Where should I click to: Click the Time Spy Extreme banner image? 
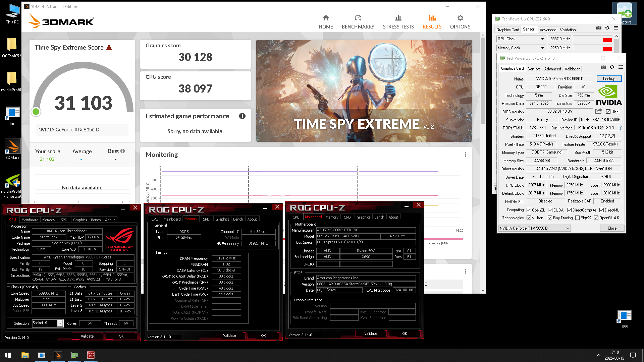pos(364,90)
